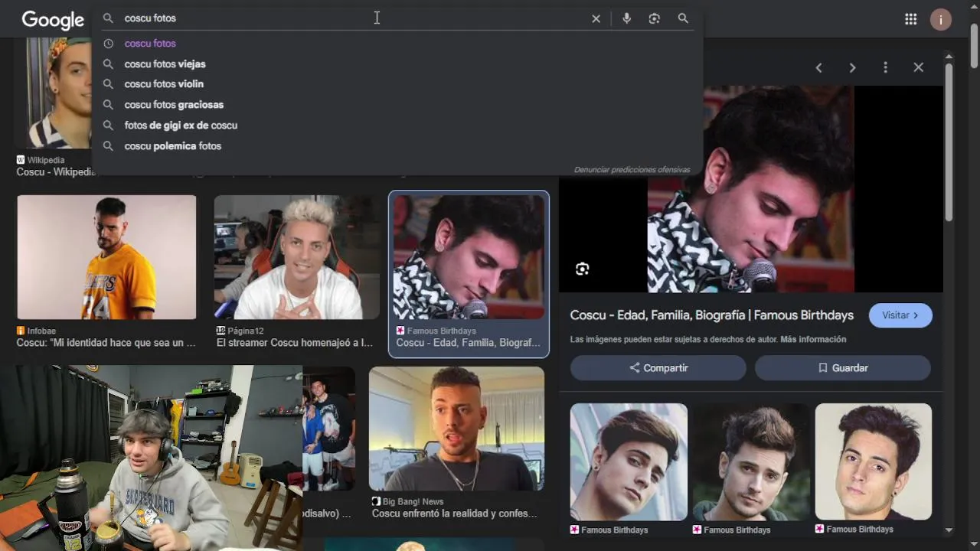Submit search with magnifier button
The height and width of the screenshot is (551, 980).
683,18
